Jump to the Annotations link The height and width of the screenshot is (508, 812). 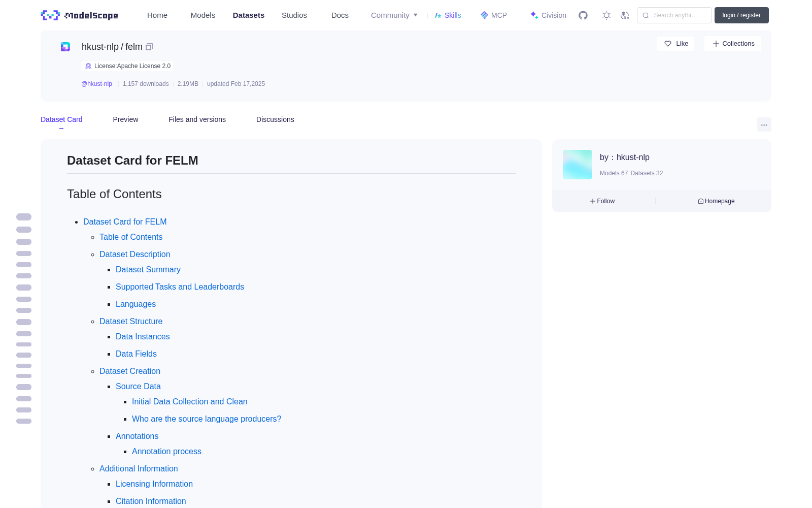click(x=137, y=436)
